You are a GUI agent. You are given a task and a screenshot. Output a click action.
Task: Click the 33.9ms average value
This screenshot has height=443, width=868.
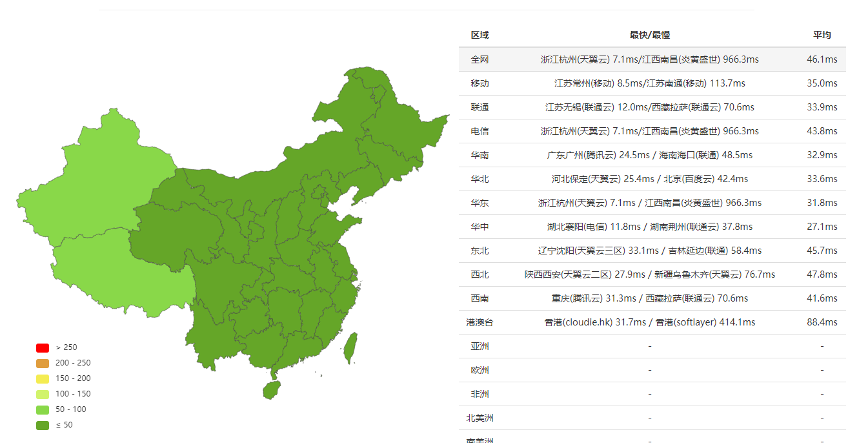pos(822,107)
